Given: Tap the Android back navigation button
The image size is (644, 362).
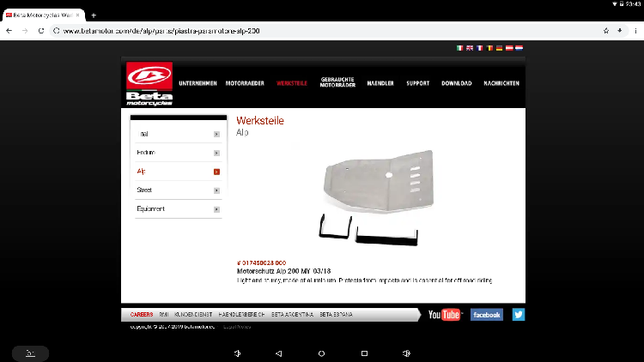Looking at the screenshot, I should (278, 353).
